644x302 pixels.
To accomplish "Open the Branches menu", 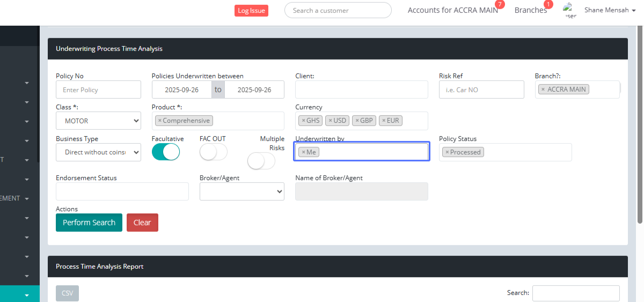I will coord(530,10).
